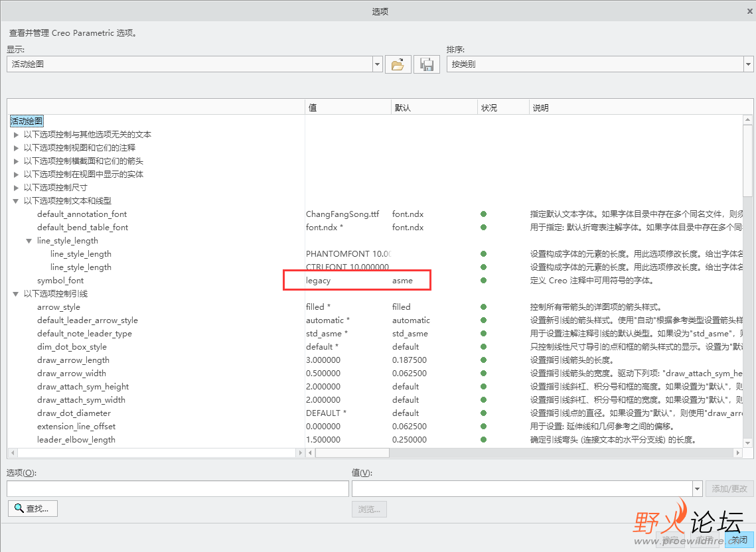Click the PHANTOMFONT value cell
Image resolution: width=756 pixels, height=552 pixels.
(x=348, y=254)
